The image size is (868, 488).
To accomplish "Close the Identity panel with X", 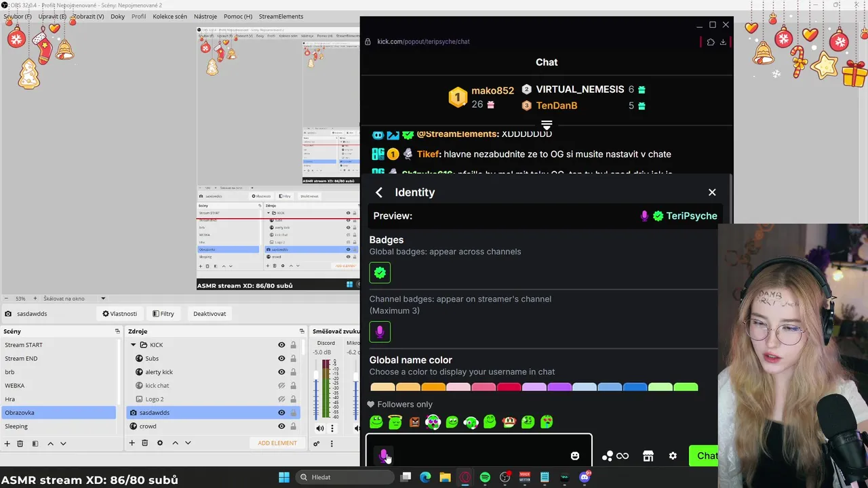I will point(712,192).
